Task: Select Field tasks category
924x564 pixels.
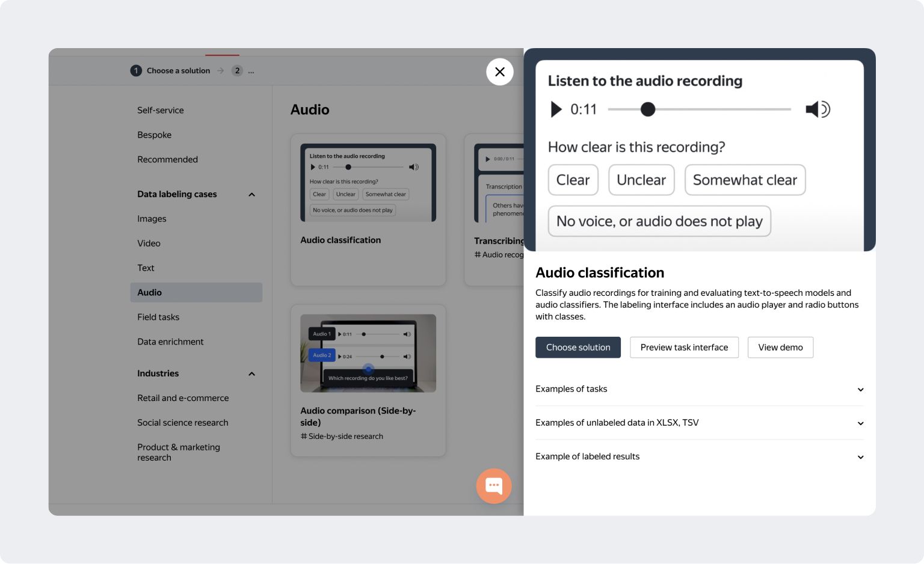Action: 158,317
